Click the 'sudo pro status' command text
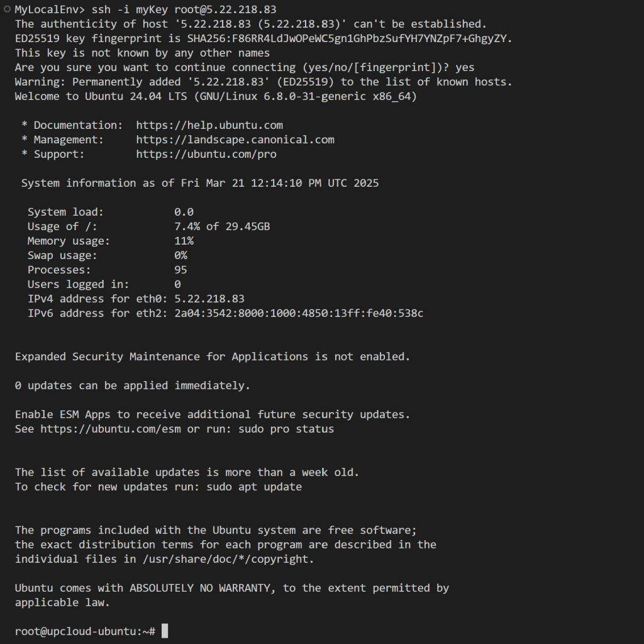 [x=286, y=429]
